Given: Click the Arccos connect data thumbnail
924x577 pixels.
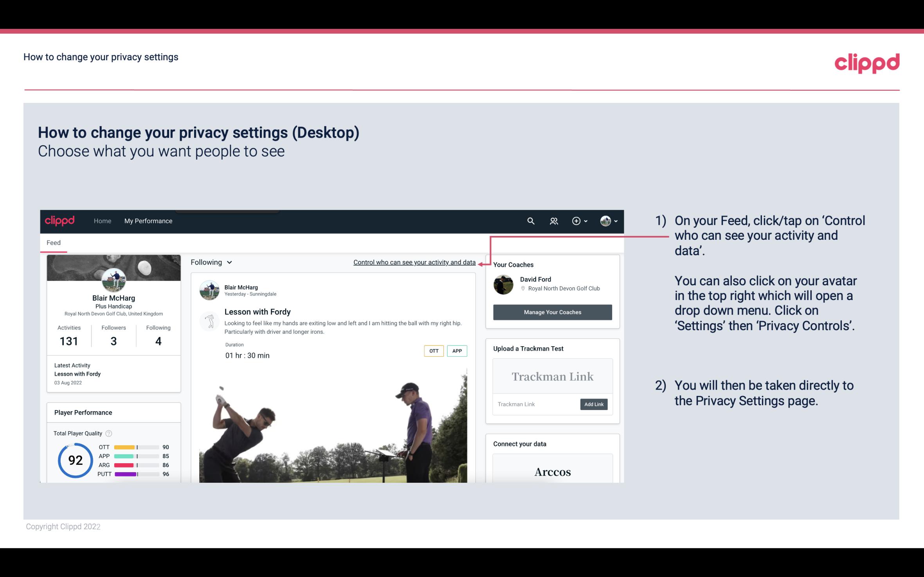Looking at the screenshot, I should (553, 471).
